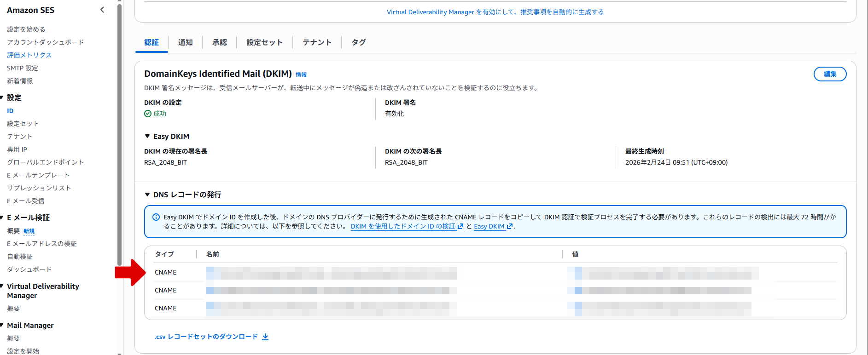Open the DKIM 情報 info link
868x355 pixels.
(x=301, y=74)
